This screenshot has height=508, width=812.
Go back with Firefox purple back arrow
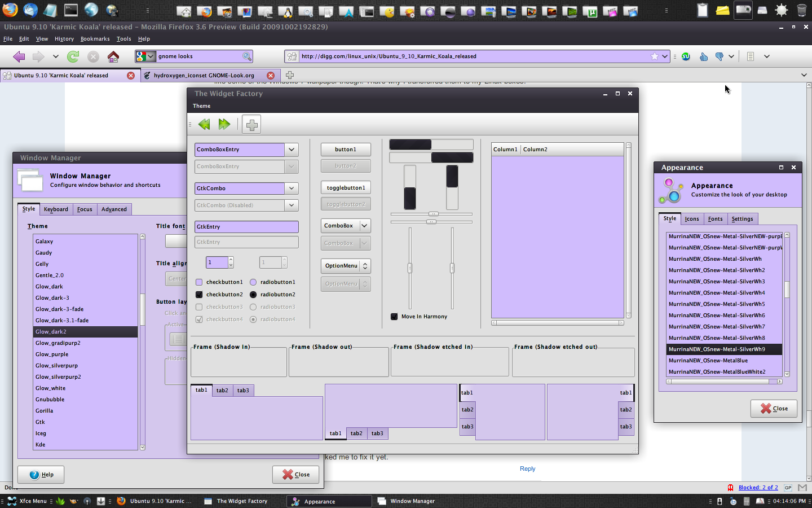click(19, 56)
